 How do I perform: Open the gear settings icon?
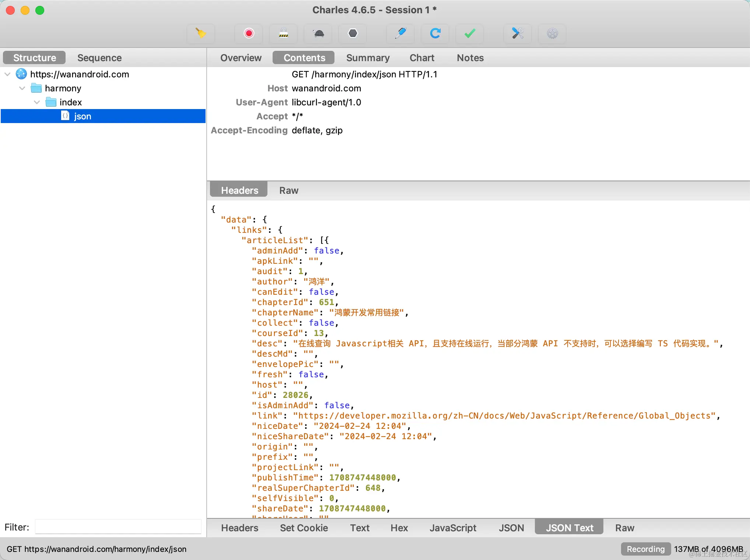coord(552,34)
